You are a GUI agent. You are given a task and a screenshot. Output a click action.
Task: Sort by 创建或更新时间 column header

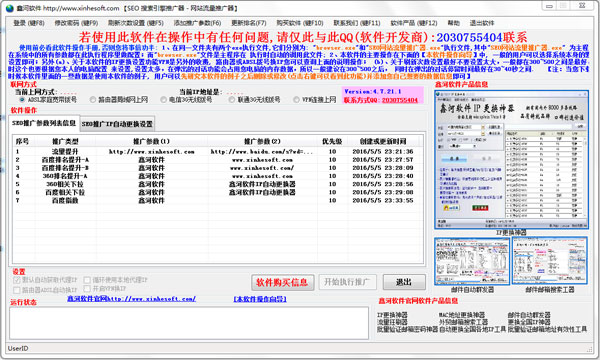coord(383,141)
